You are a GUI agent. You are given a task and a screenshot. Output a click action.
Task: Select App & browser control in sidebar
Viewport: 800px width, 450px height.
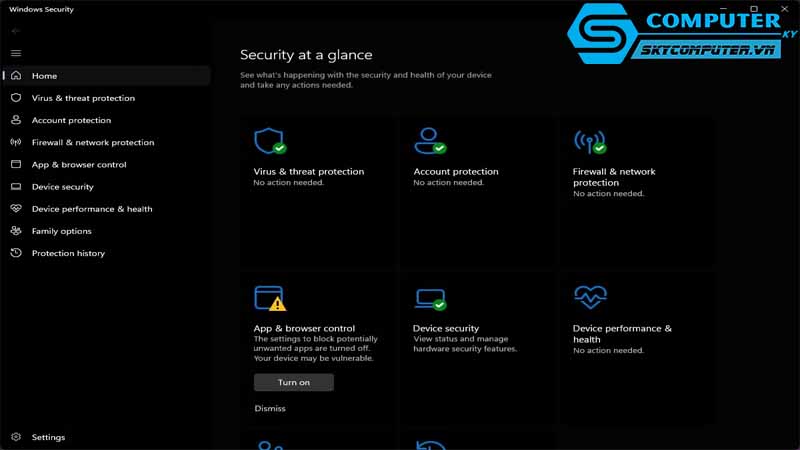coord(79,165)
